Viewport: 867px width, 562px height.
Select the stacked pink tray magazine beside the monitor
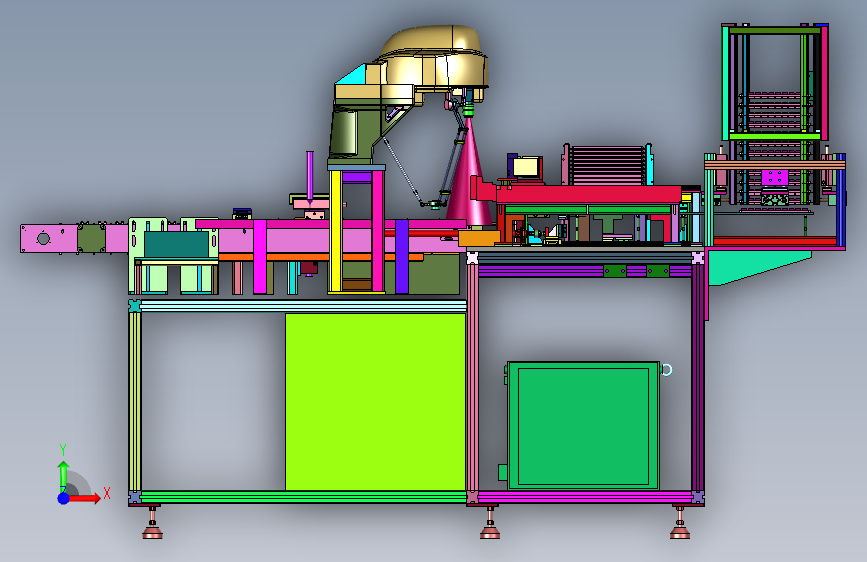(607, 165)
